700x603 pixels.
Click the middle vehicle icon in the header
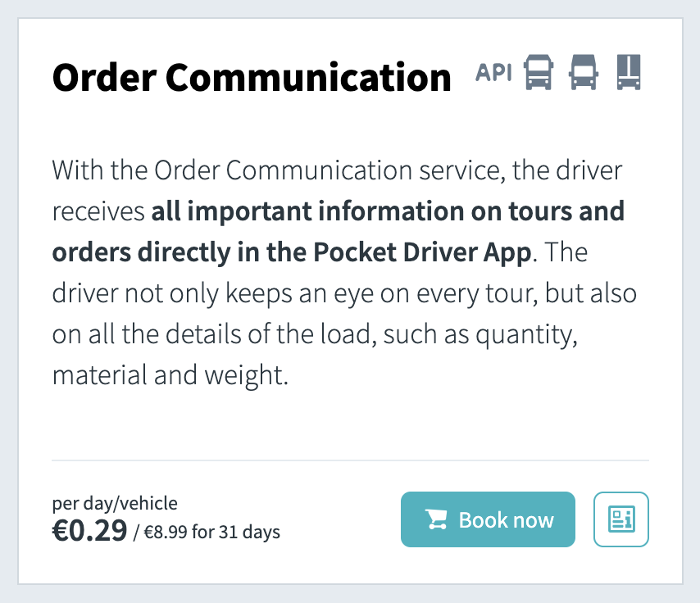click(583, 72)
